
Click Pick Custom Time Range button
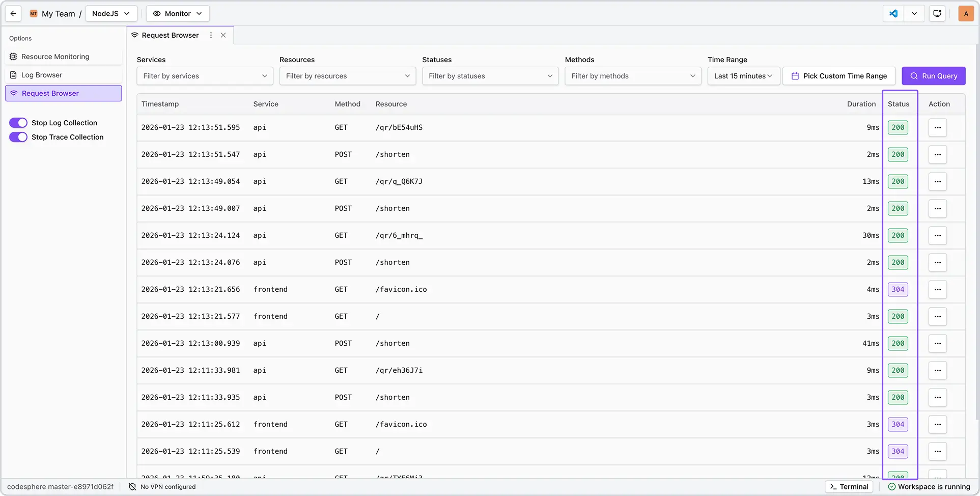[x=838, y=76]
